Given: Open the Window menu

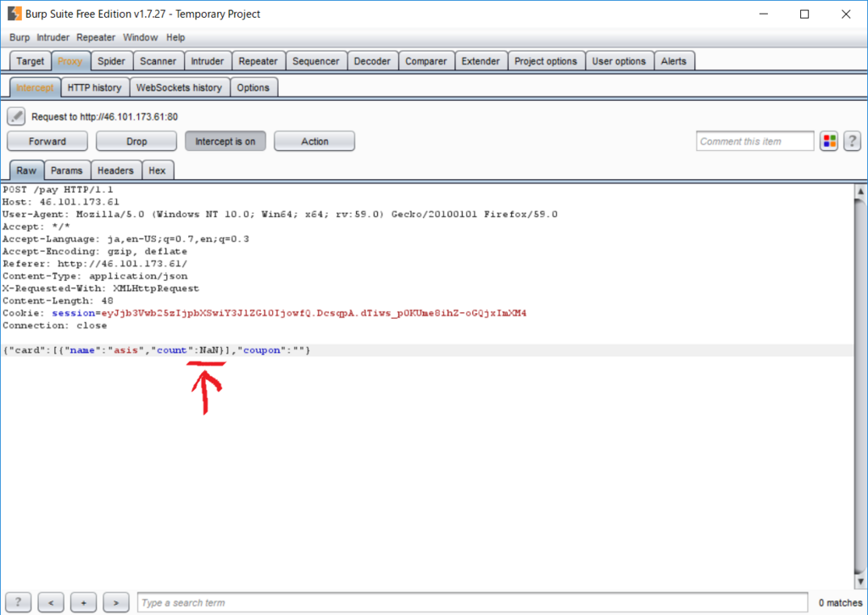Looking at the screenshot, I should [x=140, y=37].
